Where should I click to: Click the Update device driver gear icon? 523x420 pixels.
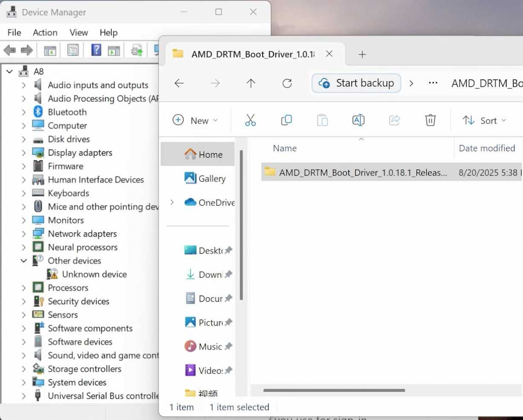coord(137,51)
